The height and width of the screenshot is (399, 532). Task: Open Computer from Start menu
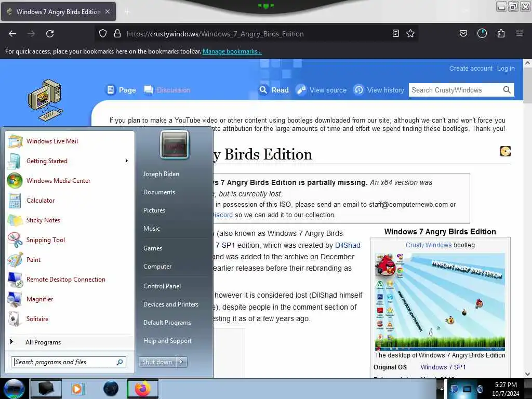point(157,267)
